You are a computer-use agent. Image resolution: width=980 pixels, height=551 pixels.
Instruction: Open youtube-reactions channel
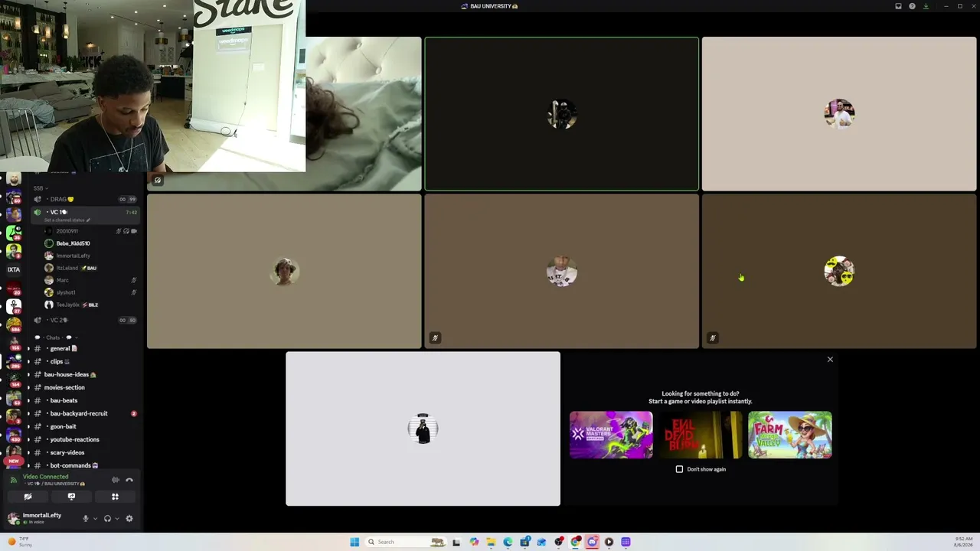[x=83, y=439]
